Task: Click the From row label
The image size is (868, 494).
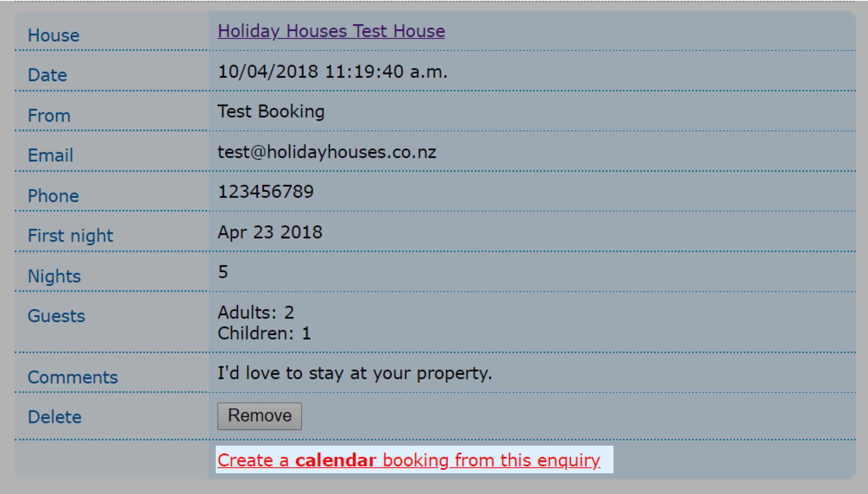Action: point(49,116)
